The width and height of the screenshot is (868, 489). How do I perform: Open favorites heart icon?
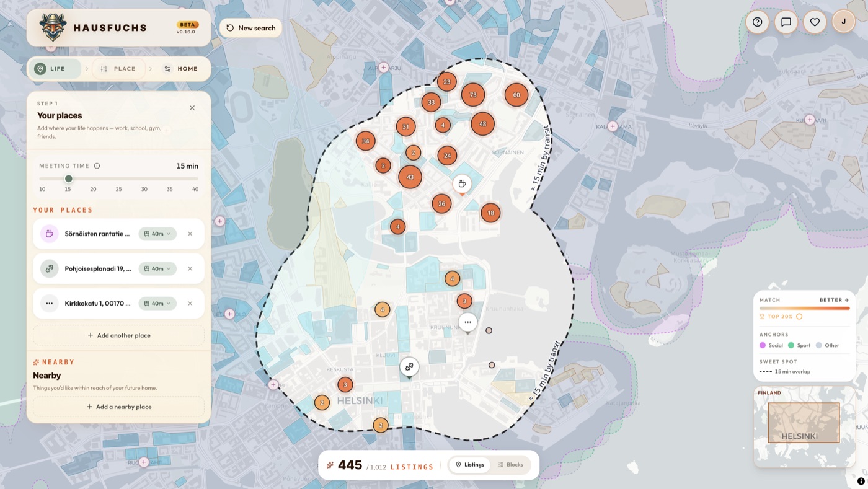815,22
